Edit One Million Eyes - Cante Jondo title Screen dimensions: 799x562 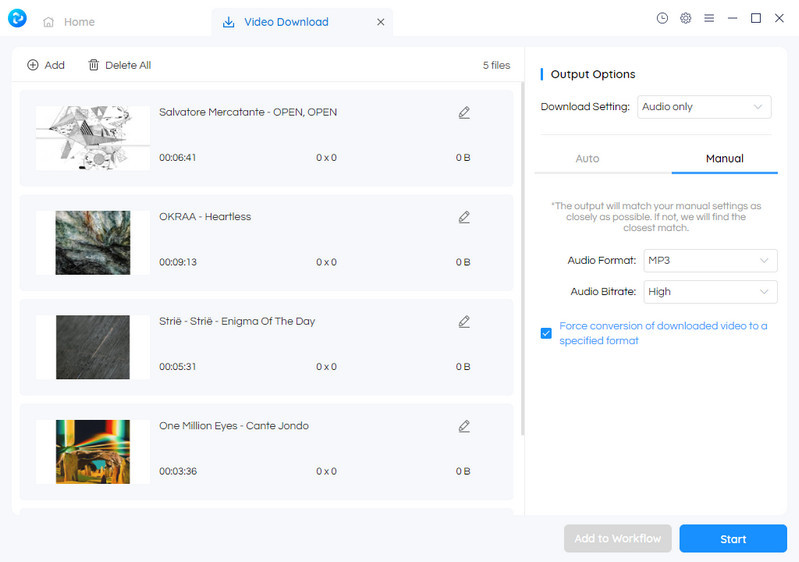point(464,426)
